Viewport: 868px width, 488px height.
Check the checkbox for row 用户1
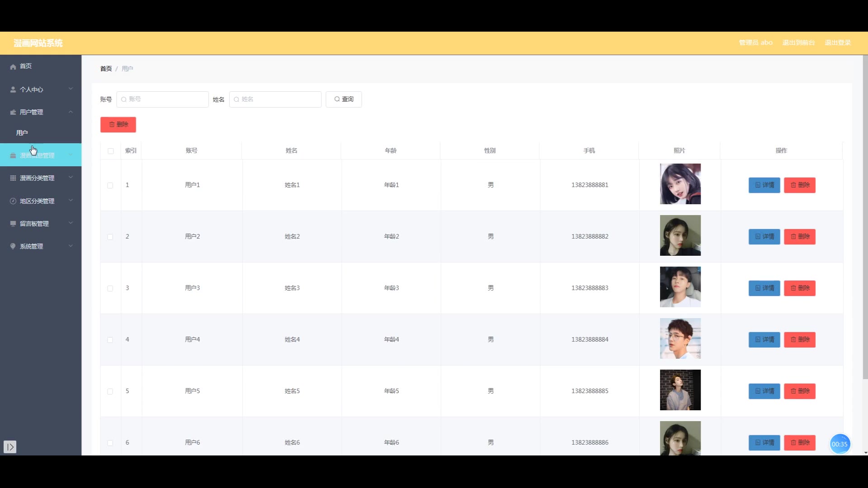110,185
